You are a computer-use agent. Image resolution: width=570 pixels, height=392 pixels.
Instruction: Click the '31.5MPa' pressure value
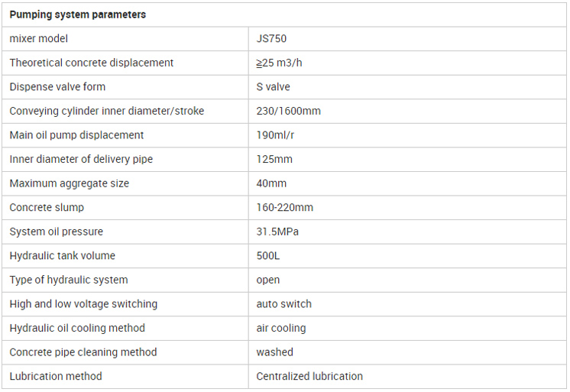click(x=277, y=232)
